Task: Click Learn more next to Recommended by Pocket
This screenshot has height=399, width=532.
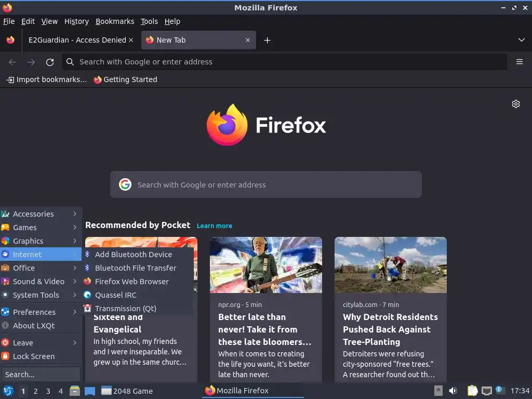Action: [x=215, y=225]
